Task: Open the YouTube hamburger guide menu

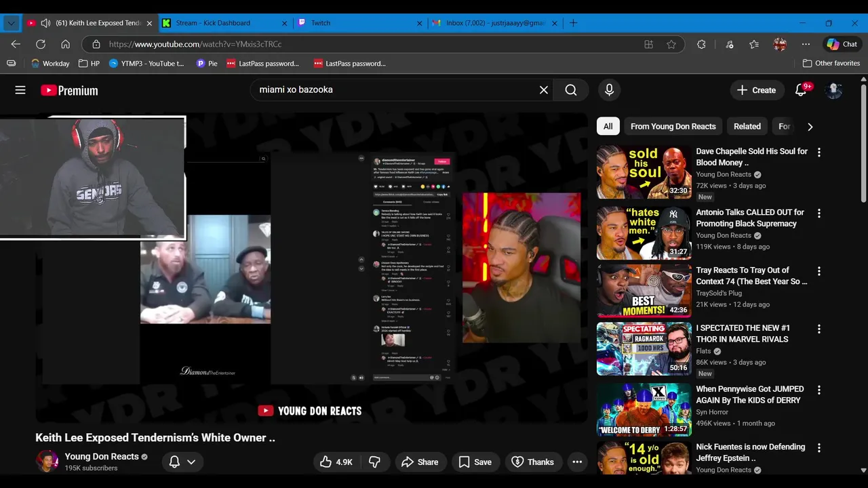Action: coord(20,90)
